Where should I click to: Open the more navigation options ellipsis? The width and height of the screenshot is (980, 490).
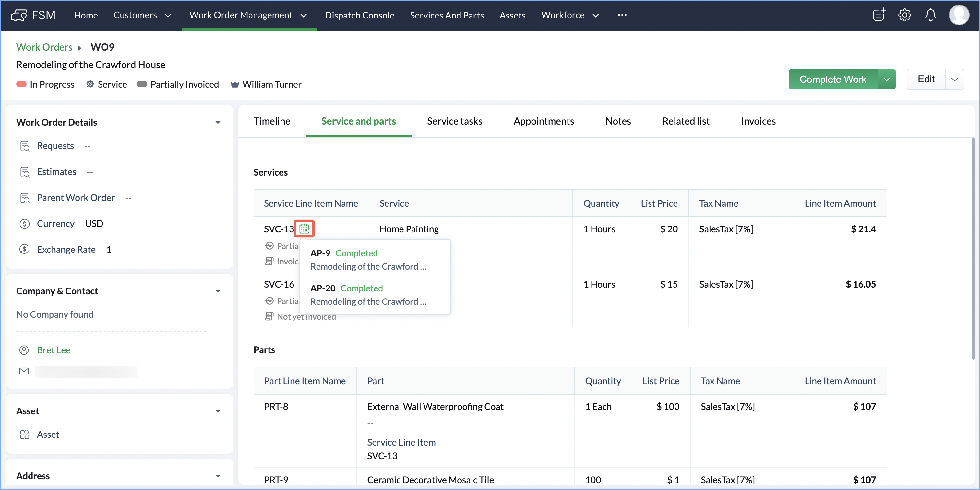622,15
